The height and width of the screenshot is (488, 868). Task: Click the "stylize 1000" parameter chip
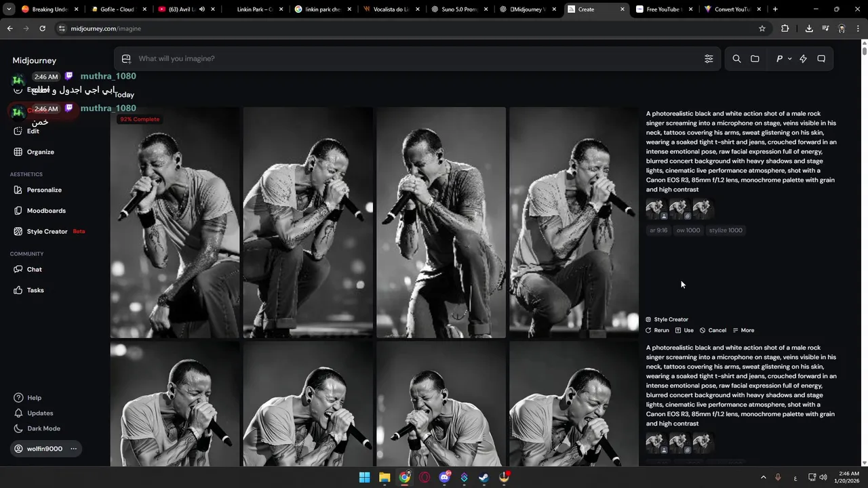(x=726, y=230)
